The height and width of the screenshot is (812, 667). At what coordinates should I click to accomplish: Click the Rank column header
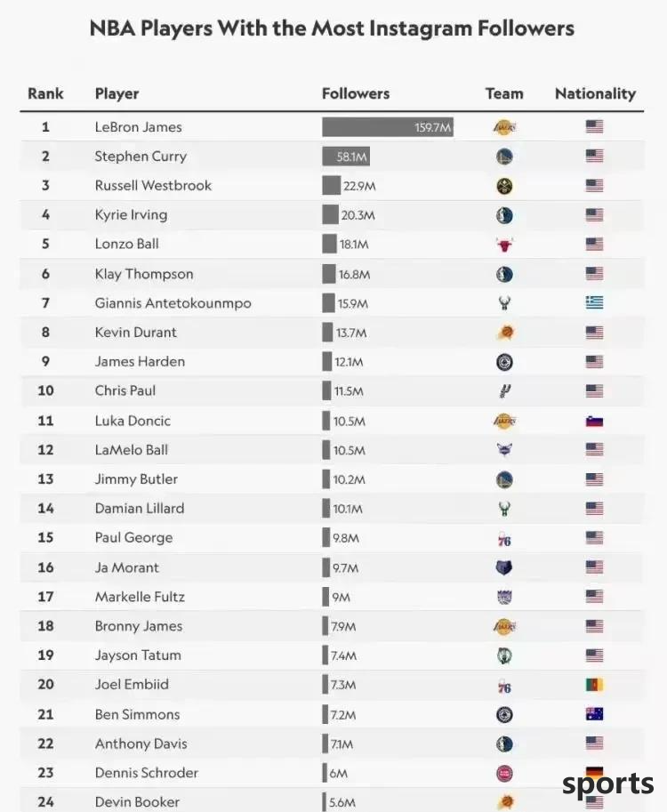(45, 93)
